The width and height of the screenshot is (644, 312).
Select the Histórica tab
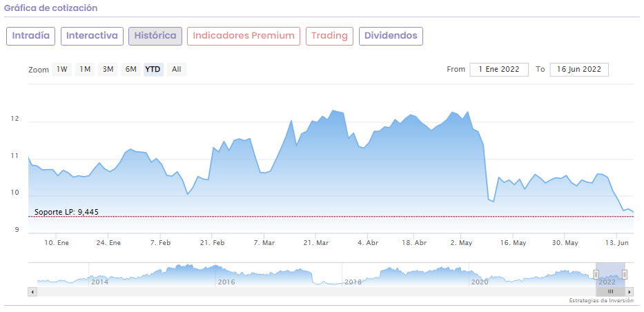click(x=155, y=36)
